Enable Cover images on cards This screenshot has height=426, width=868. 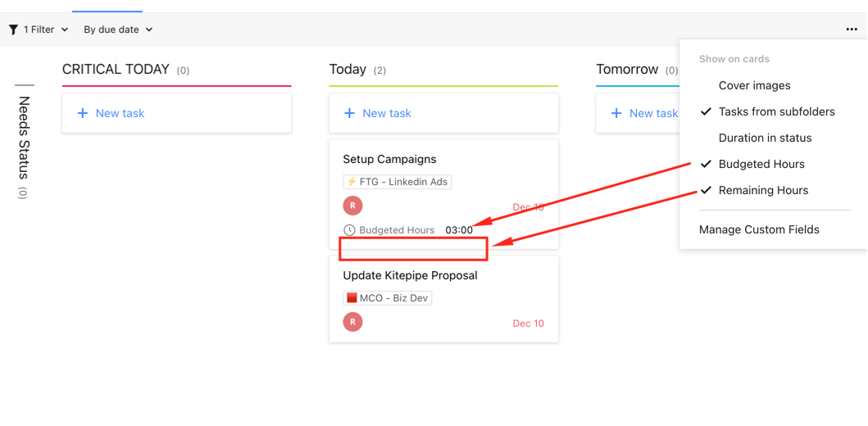point(754,85)
